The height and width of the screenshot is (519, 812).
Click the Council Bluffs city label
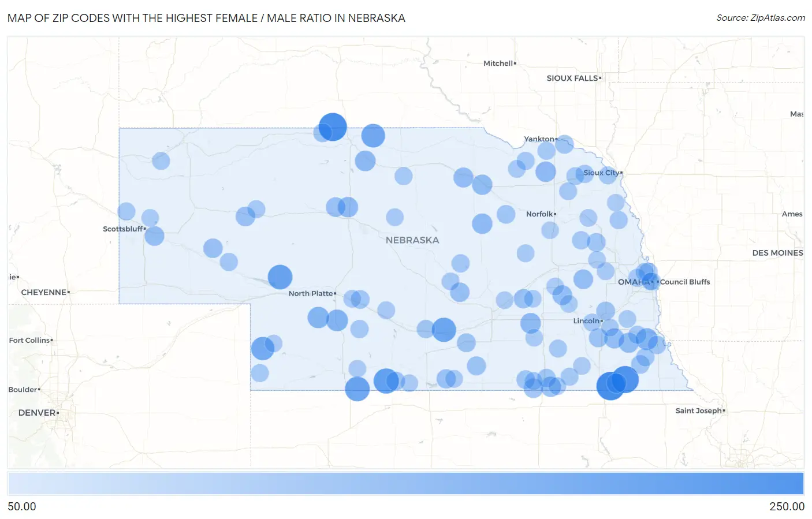pyautogui.click(x=685, y=282)
